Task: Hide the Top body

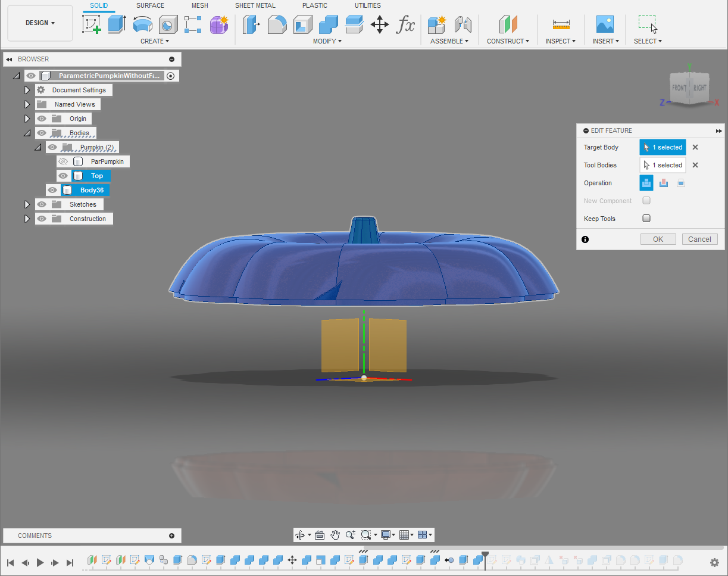Action: pos(63,176)
